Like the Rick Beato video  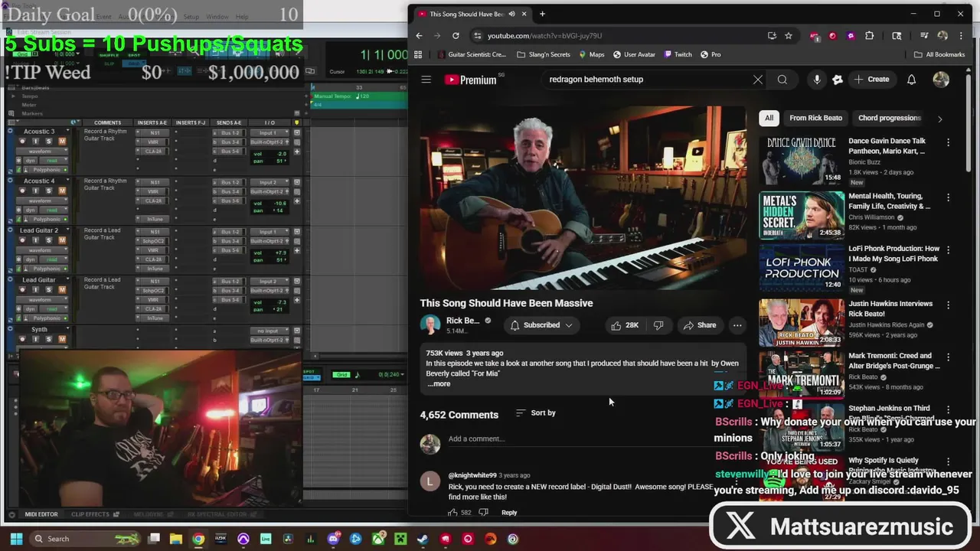(625, 325)
